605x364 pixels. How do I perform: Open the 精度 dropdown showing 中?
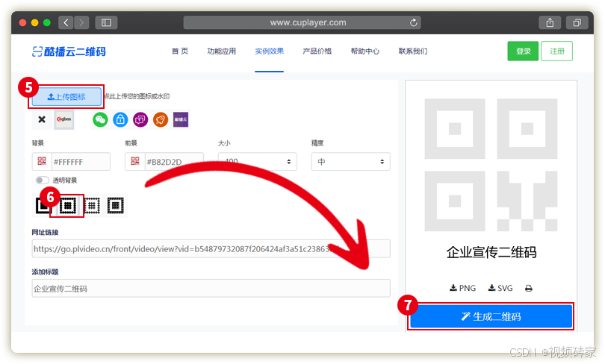351,161
